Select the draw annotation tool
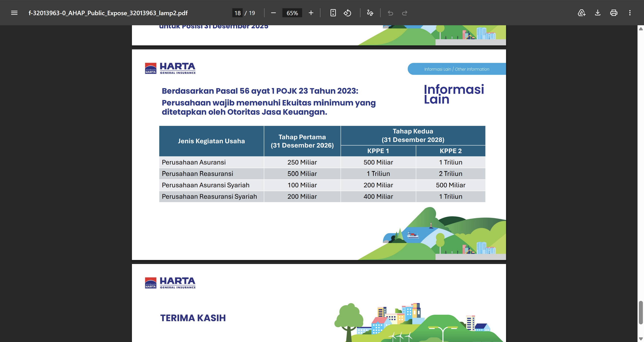The width and height of the screenshot is (644, 342). (370, 13)
